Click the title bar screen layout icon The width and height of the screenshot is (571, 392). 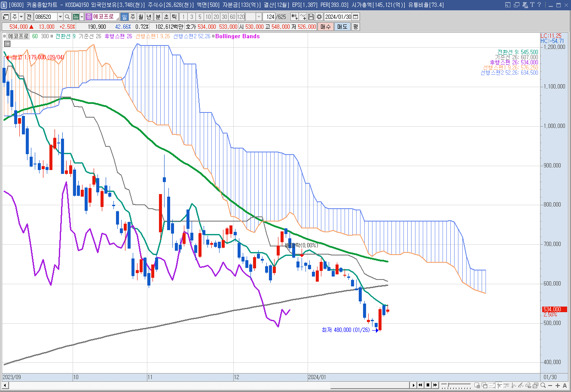coord(507,5)
